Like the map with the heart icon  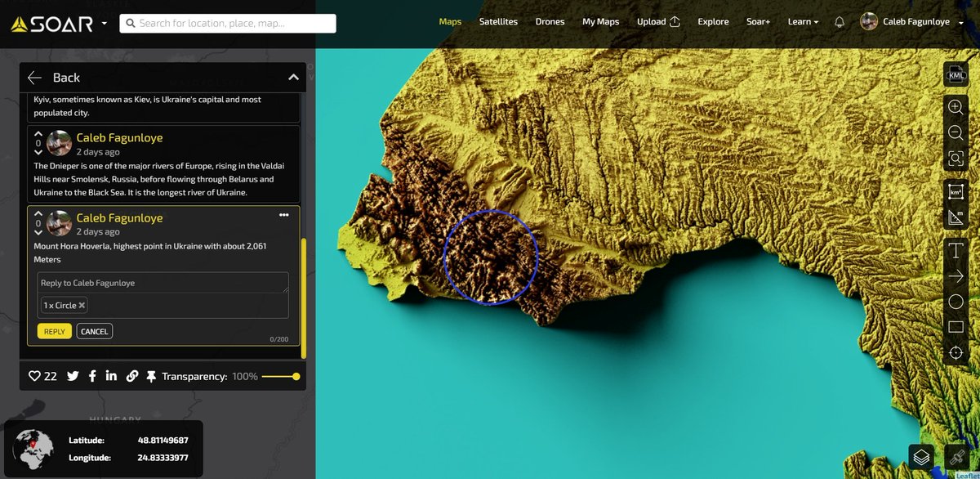(x=34, y=376)
